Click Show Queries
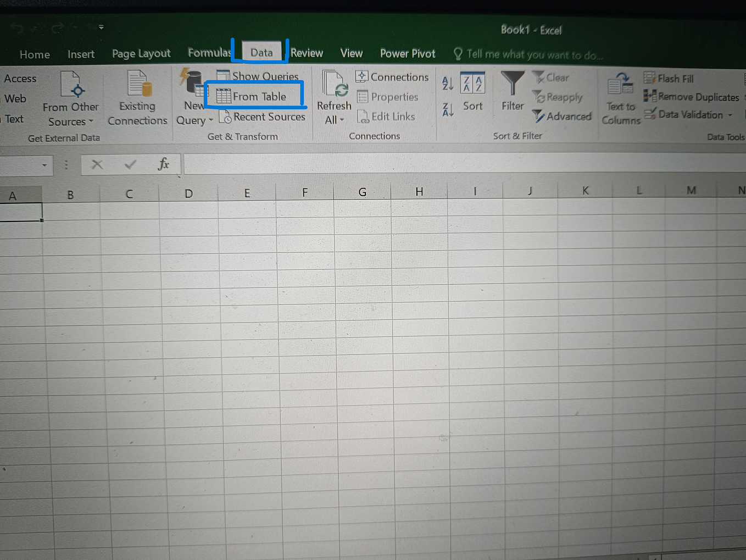The width and height of the screenshot is (746, 560). pyautogui.click(x=258, y=76)
